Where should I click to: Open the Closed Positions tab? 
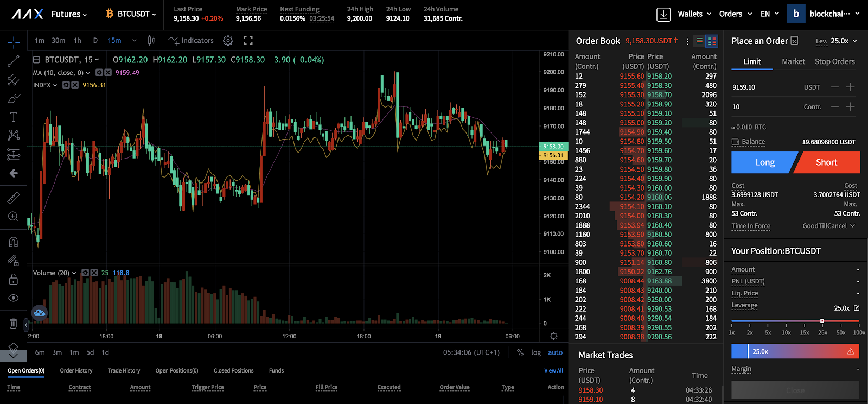(233, 371)
